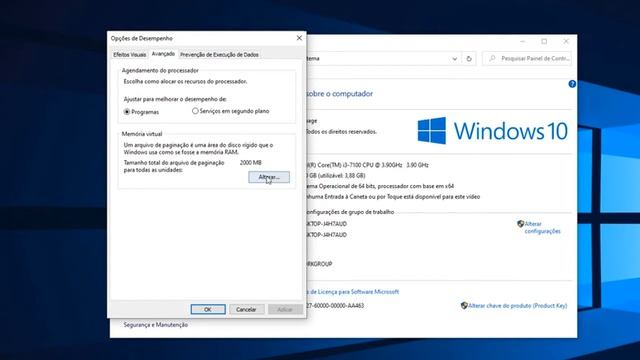Image resolution: width=640 pixels, height=360 pixels.
Task: Click the Memória virtual group label
Action: [142, 134]
